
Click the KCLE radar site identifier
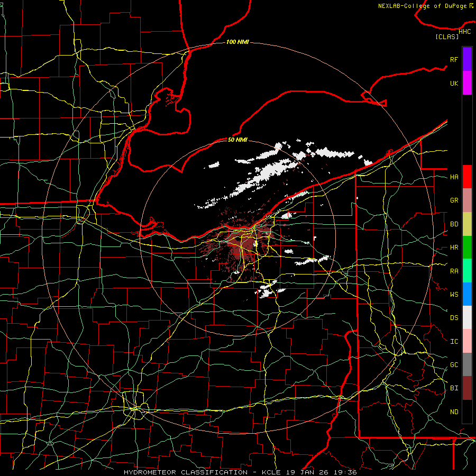pos(272,472)
